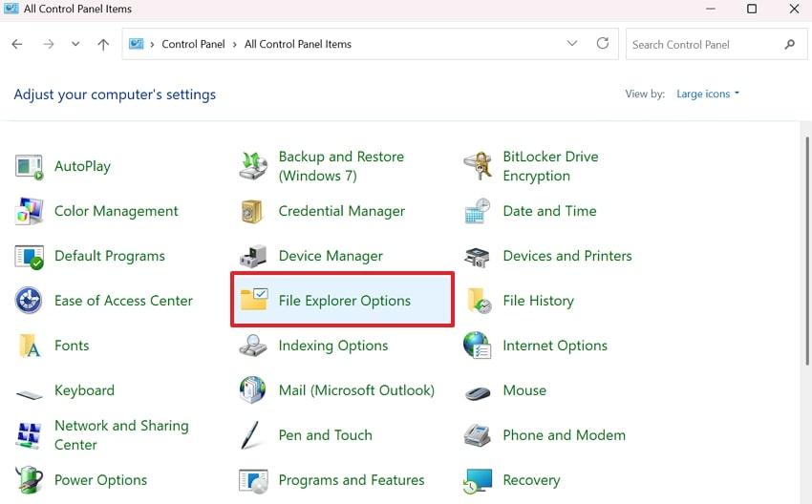Click the Credential Manager safe icon

[x=253, y=211]
